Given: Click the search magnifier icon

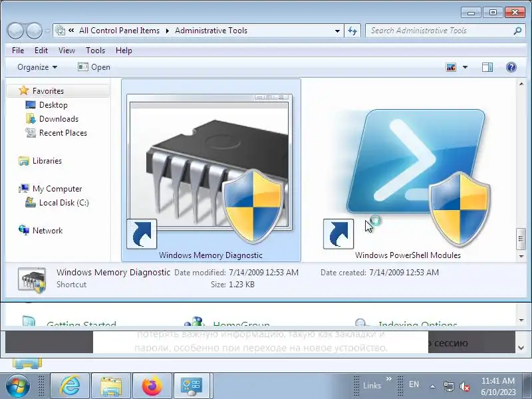Looking at the screenshot, I should [x=517, y=31].
